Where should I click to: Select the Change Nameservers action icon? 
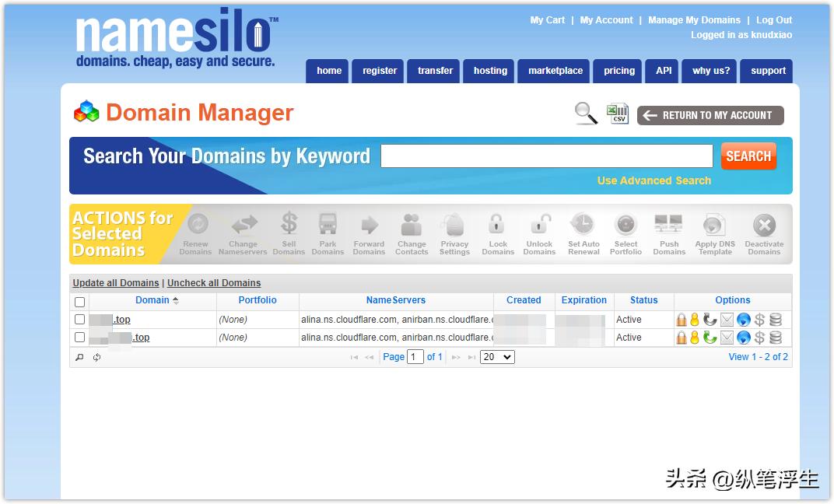244,224
